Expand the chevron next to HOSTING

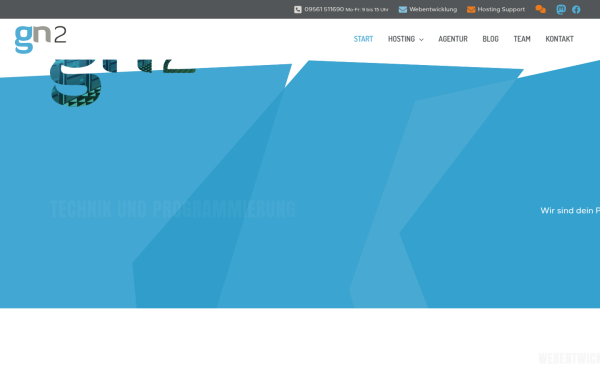[421, 39]
